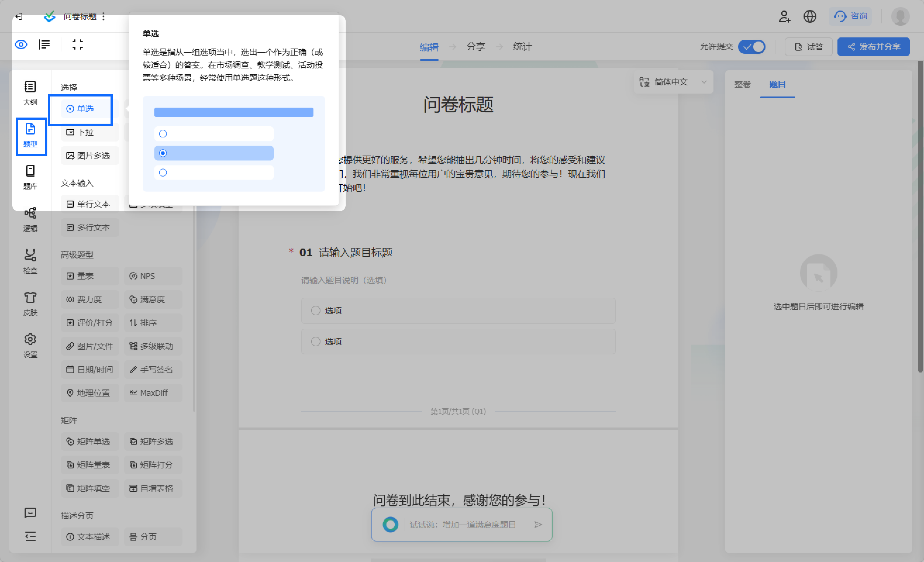Viewport: 924px width, 562px height.
Task: Click the 请输入题目说明 description field
Action: 344,280
